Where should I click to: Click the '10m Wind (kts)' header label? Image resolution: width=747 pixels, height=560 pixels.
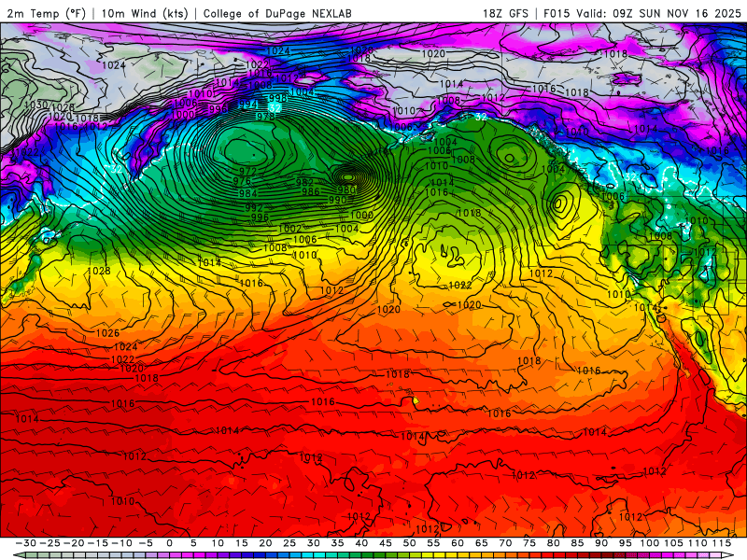click(x=145, y=13)
